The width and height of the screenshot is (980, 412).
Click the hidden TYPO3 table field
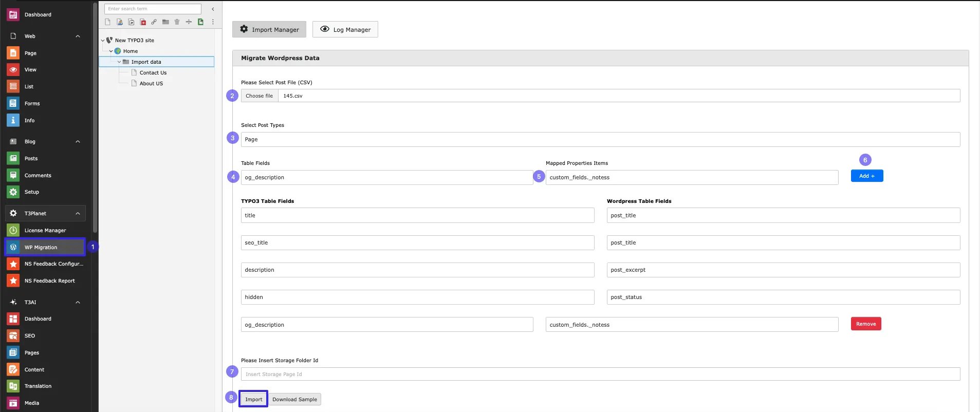[x=417, y=297]
